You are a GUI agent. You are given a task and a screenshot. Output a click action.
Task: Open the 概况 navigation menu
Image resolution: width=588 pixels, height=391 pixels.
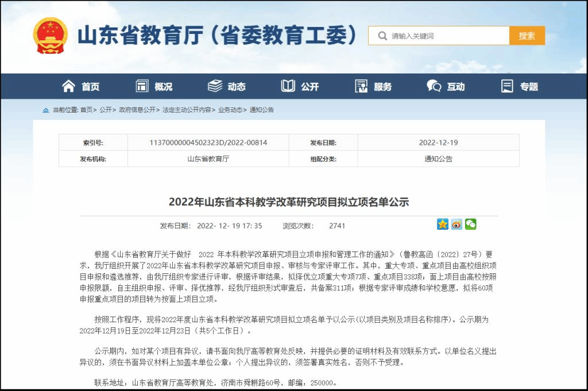pyautogui.click(x=163, y=87)
